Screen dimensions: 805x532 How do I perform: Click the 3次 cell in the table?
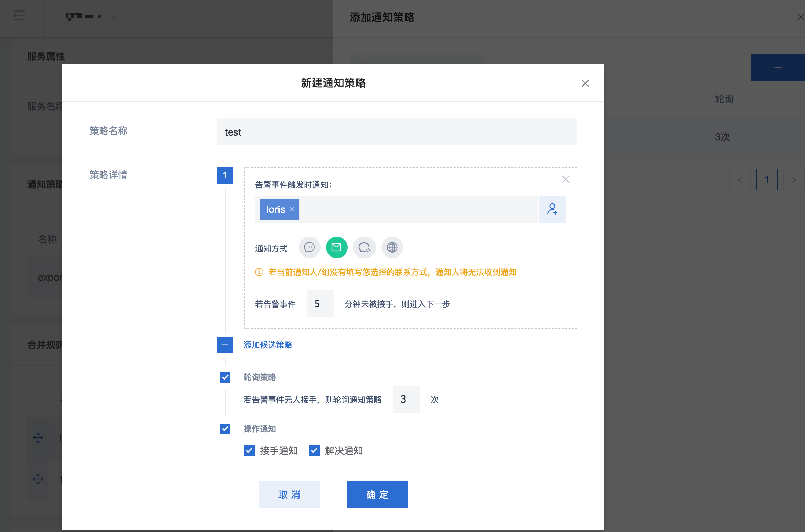[x=722, y=137]
